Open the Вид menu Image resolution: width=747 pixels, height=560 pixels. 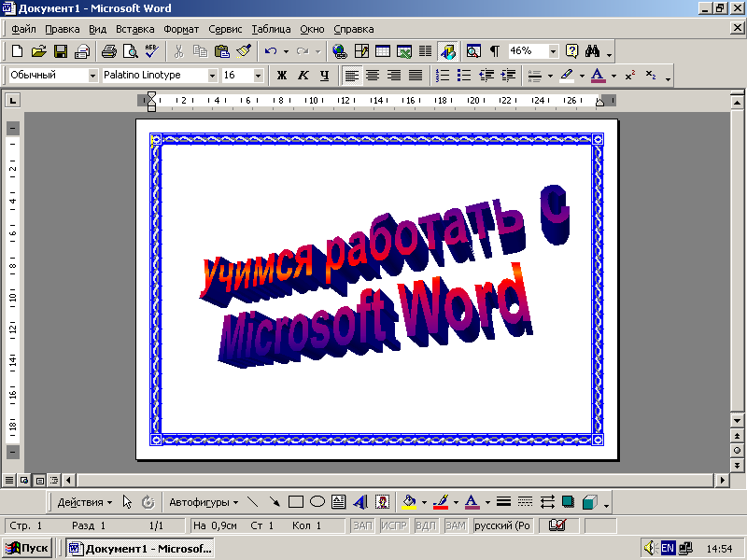[98, 29]
